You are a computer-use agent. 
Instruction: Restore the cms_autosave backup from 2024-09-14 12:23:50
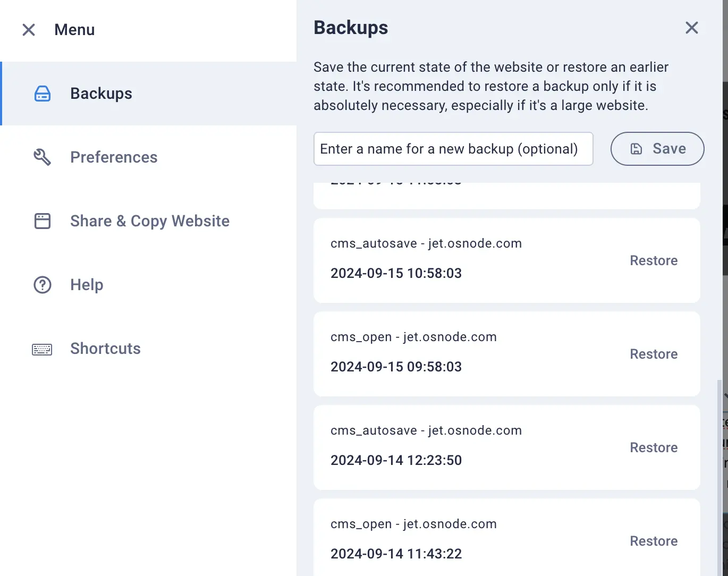click(x=654, y=447)
